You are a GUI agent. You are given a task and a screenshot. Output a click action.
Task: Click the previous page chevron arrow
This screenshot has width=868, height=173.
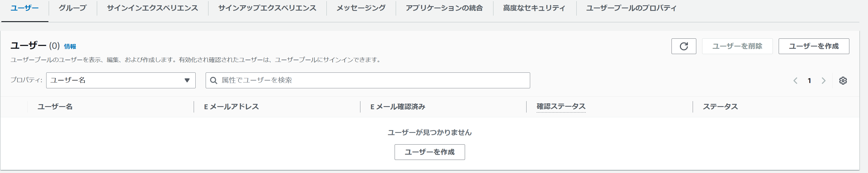click(796, 81)
